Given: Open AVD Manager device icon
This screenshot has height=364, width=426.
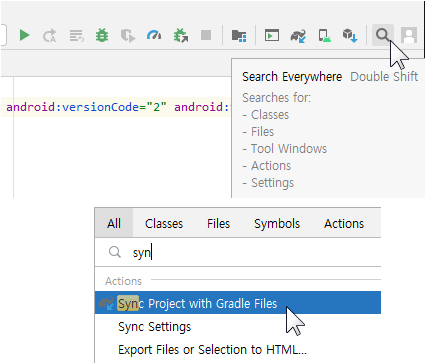Looking at the screenshot, I should (324, 35).
